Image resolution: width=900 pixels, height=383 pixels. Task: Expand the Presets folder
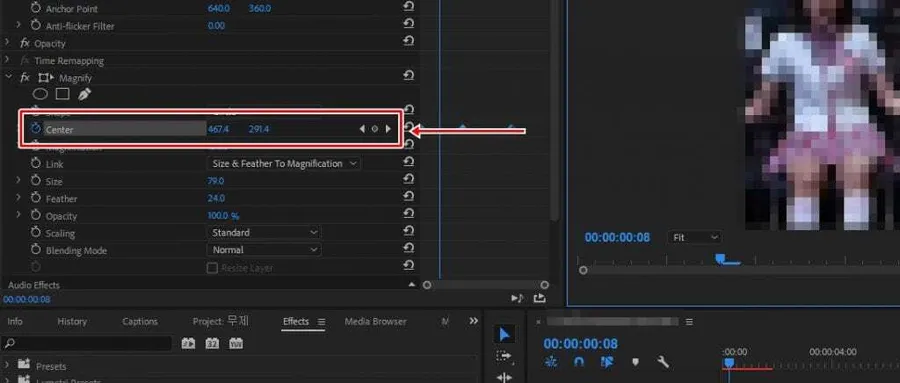tap(7, 365)
